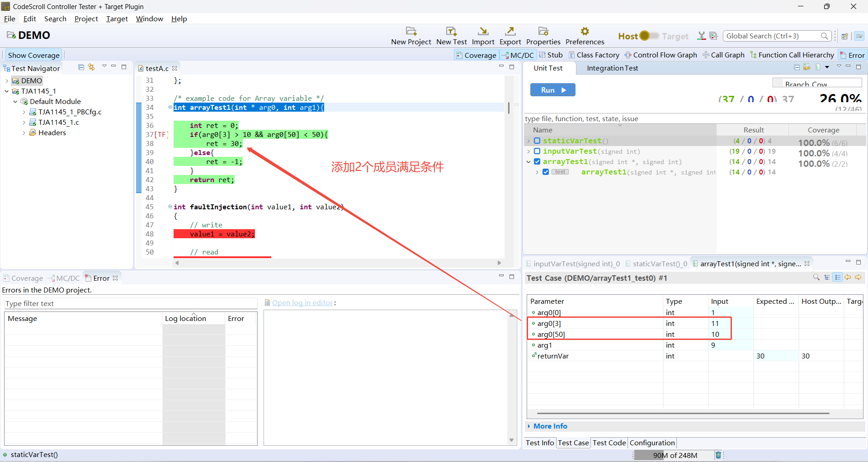Close the testA.c editor tab
Image resolution: width=868 pixels, height=462 pixels.
175,68
